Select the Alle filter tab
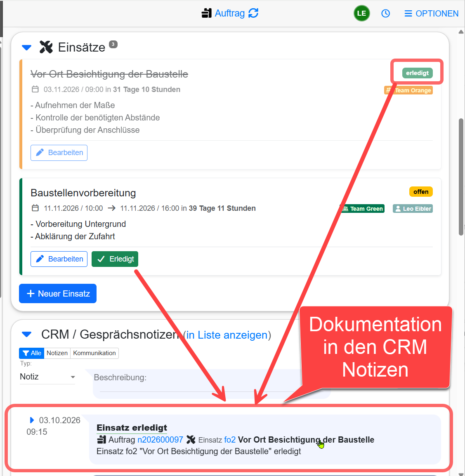This screenshot has width=465, height=476. (x=32, y=353)
